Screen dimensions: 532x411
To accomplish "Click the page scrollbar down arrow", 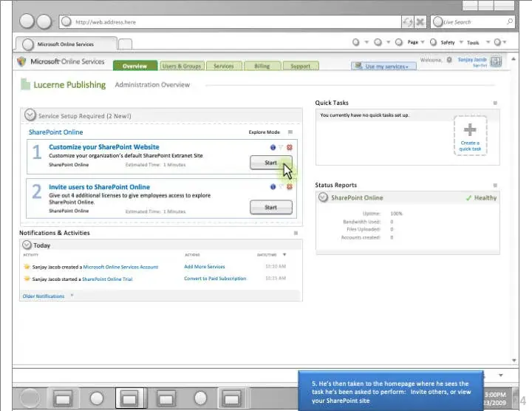I will tap(514, 360).
